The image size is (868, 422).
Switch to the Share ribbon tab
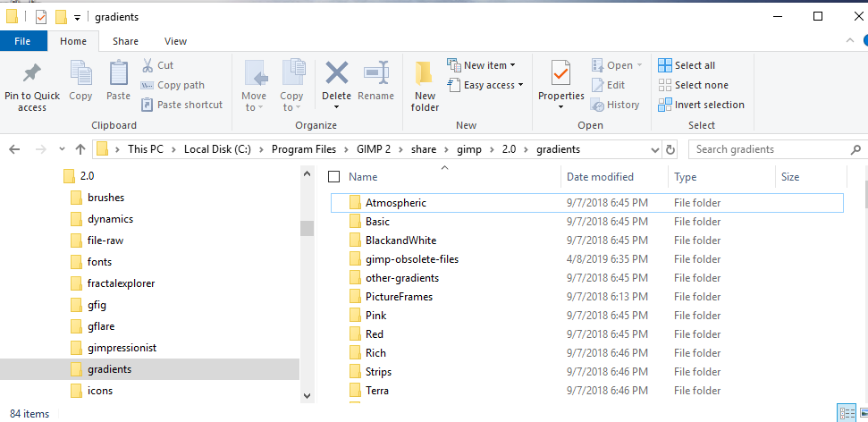126,41
